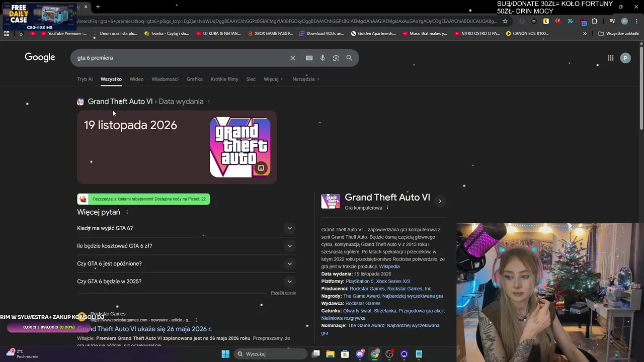Viewport: 644px width, 362px height.
Task: Open the on-screen keyboard icon in search bar
Action: coord(309,58)
